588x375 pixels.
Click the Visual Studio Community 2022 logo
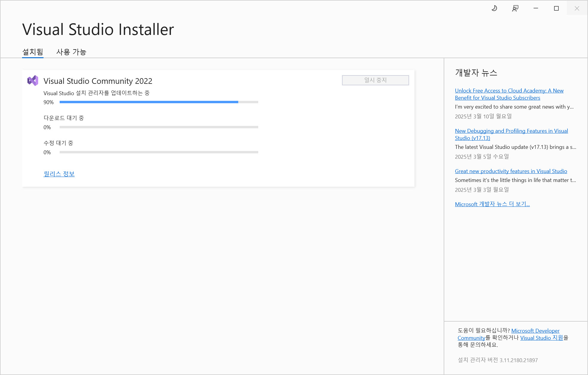click(33, 81)
